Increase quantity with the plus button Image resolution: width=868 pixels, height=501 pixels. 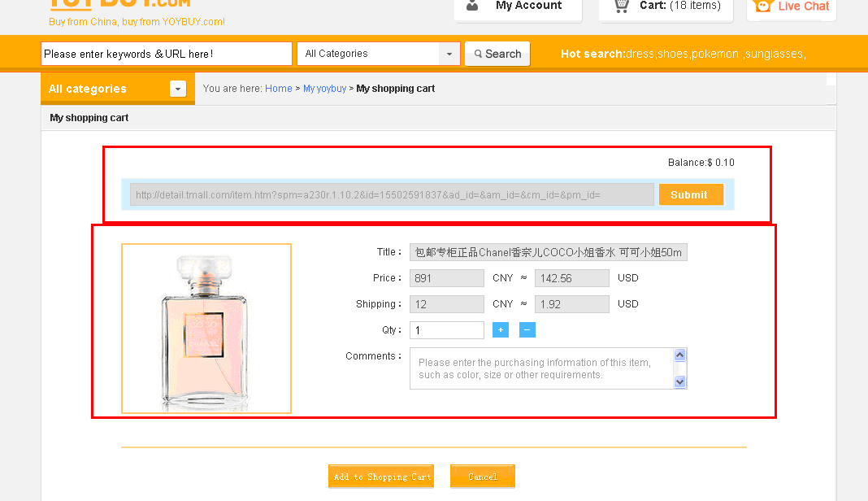coord(501,329)
